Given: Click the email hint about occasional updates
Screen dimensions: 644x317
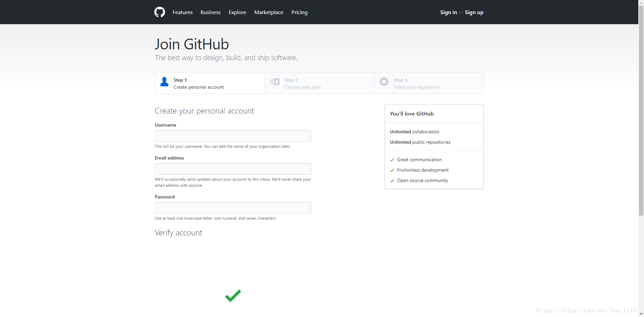Looking at the screenshot, I should pos(233,182).
